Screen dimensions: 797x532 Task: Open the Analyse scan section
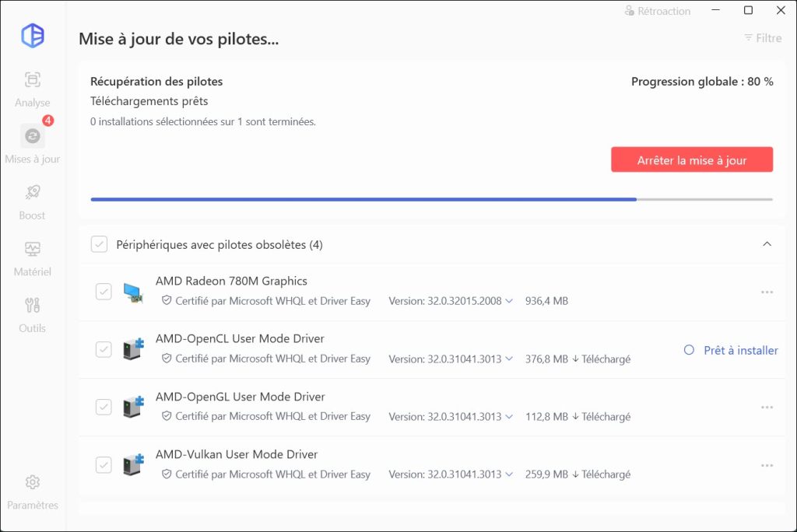coord(33,89)
